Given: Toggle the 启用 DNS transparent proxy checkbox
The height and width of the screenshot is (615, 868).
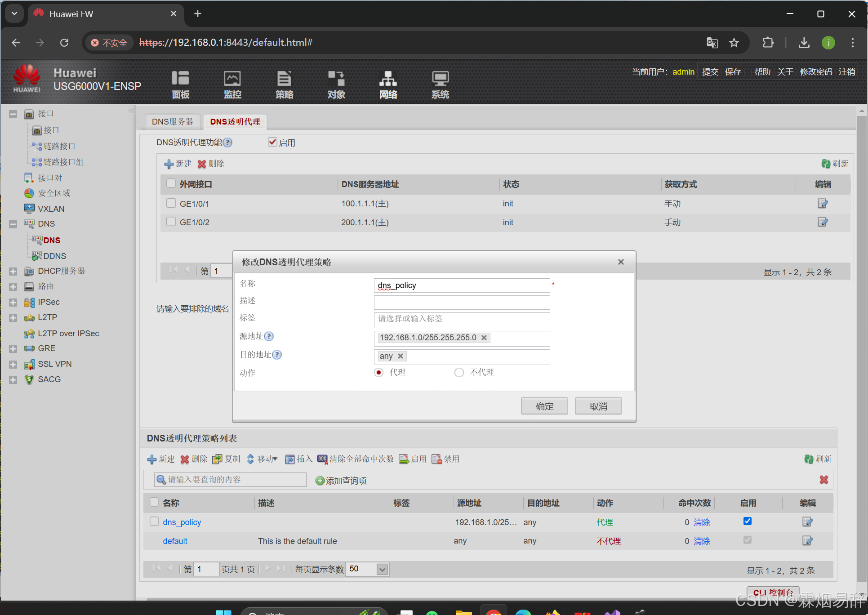Looking at the screenshot, I should [x=272, y=143].
